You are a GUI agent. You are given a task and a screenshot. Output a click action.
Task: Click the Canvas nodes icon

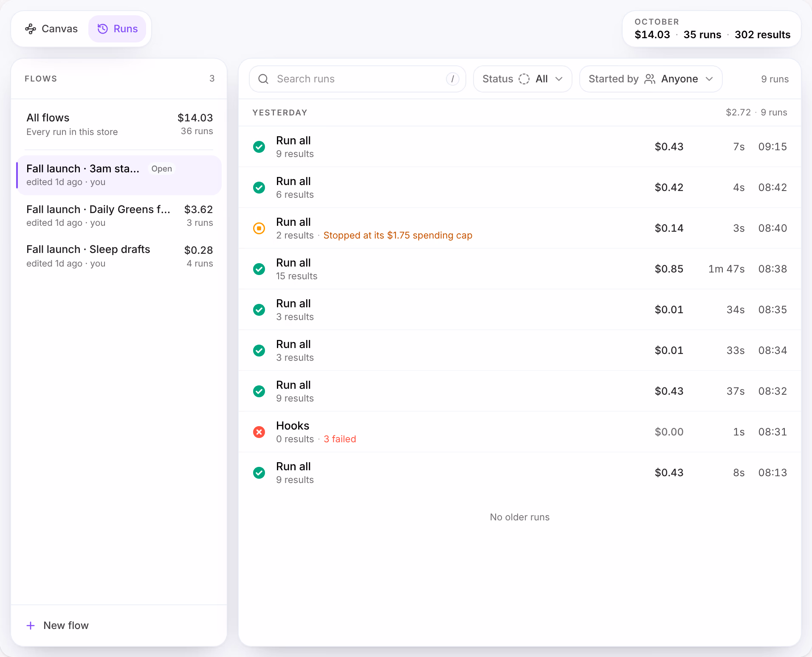31,29
